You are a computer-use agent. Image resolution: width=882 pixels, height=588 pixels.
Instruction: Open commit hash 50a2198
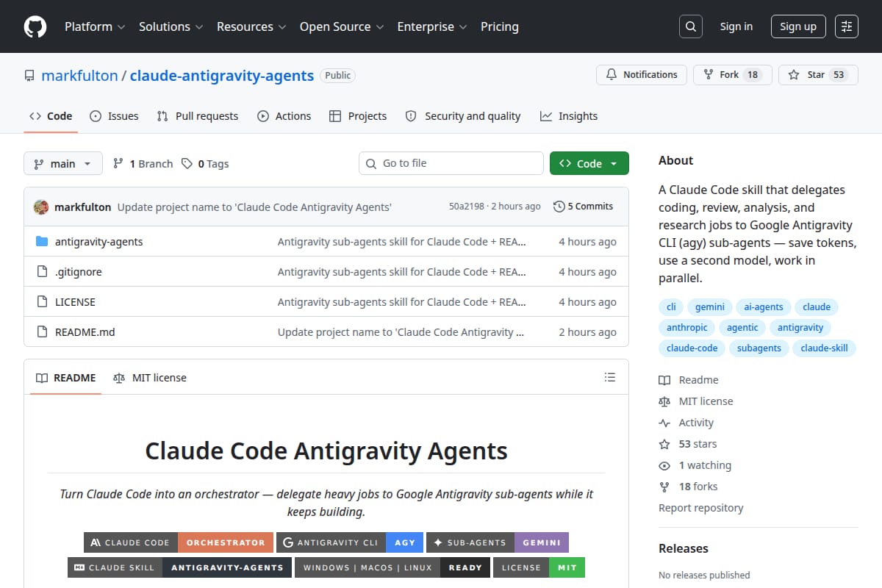[x=467, y=207]
